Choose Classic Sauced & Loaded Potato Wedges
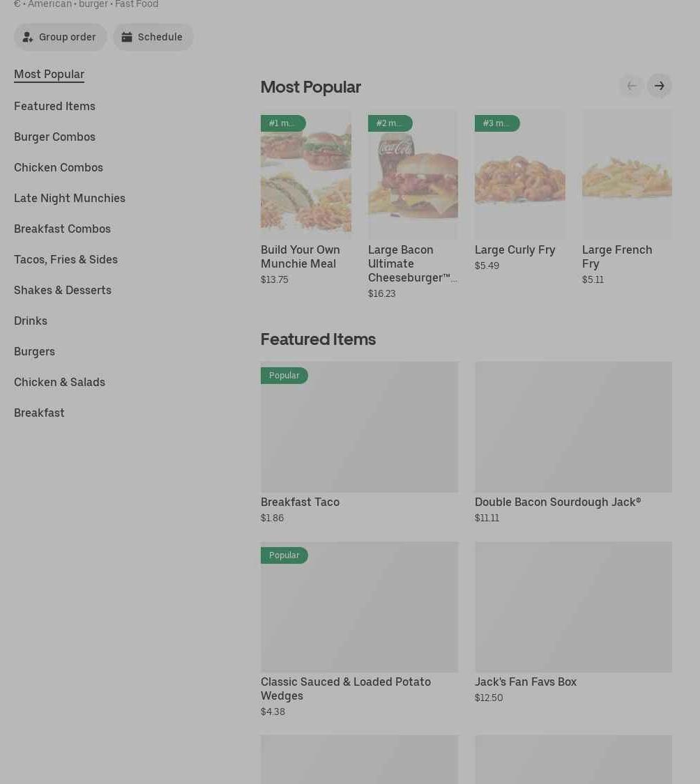Viewport: 700px width, 784px height. [345, 689]
